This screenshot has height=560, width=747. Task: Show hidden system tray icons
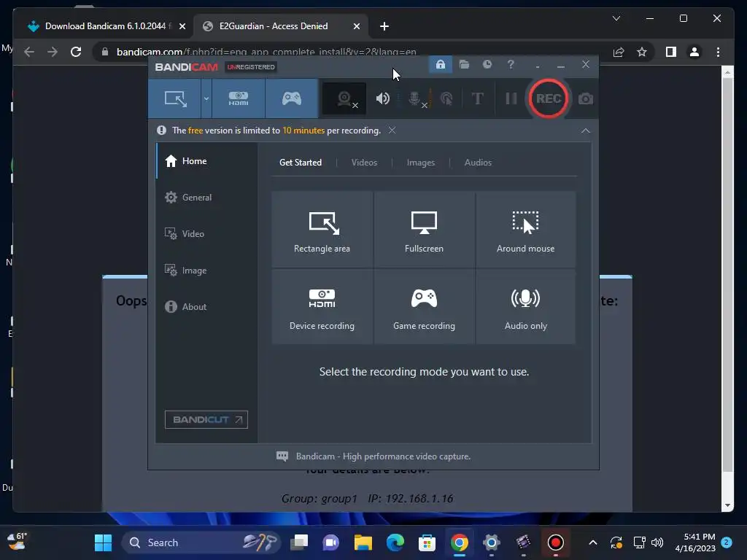(592, 542)
